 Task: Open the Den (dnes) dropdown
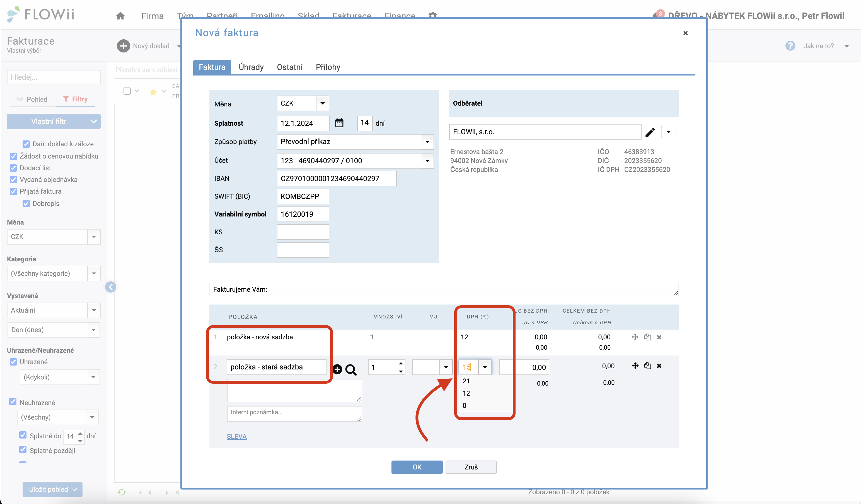tap(93, 330)
